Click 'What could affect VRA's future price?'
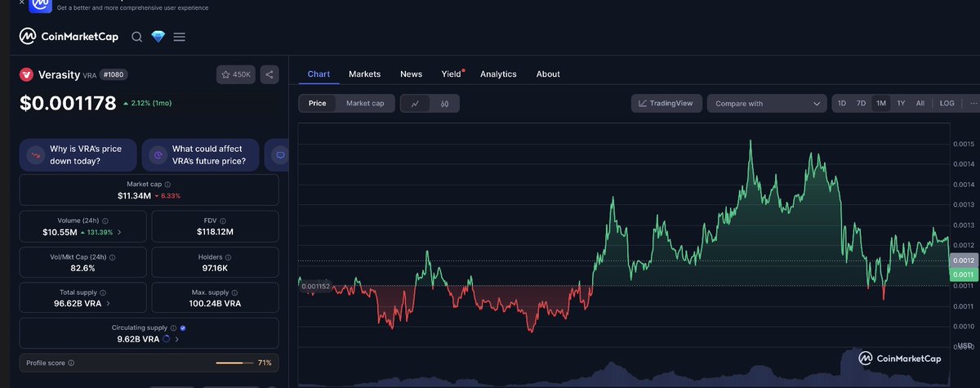 click(200, 155)
